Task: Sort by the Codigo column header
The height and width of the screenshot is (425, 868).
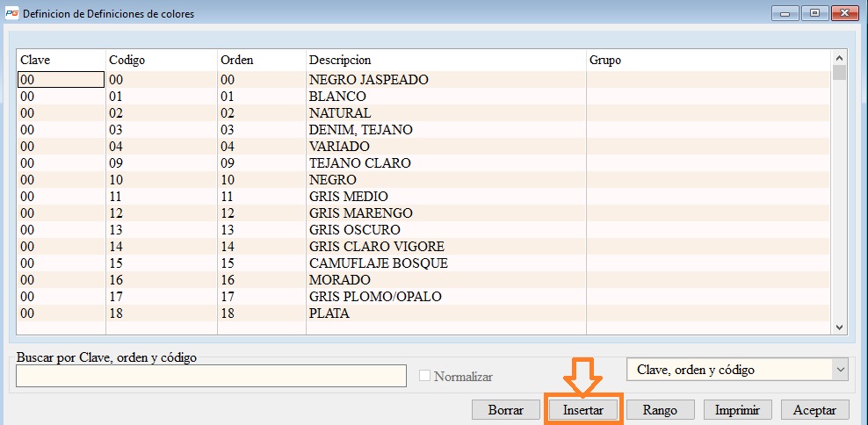Action: 161,60
